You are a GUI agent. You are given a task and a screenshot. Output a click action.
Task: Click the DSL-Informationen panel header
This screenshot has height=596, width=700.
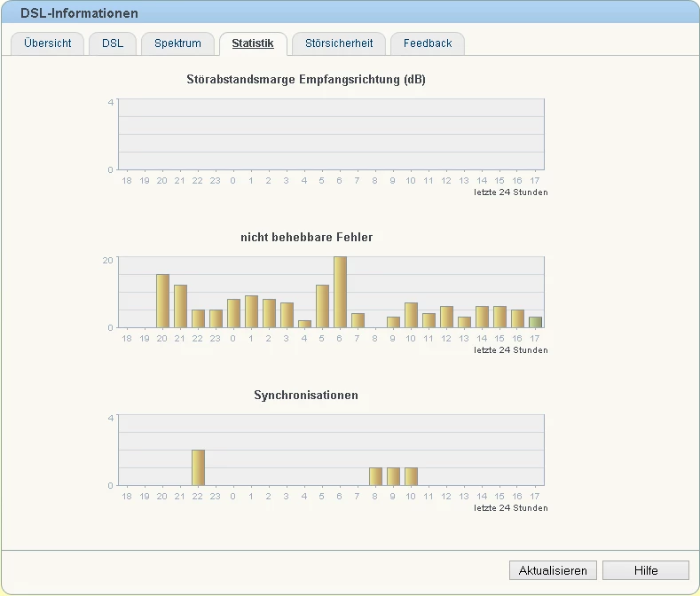79,13
